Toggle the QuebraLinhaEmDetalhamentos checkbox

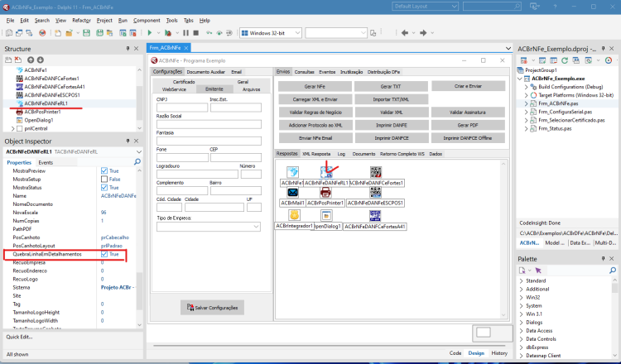(104, 254)
